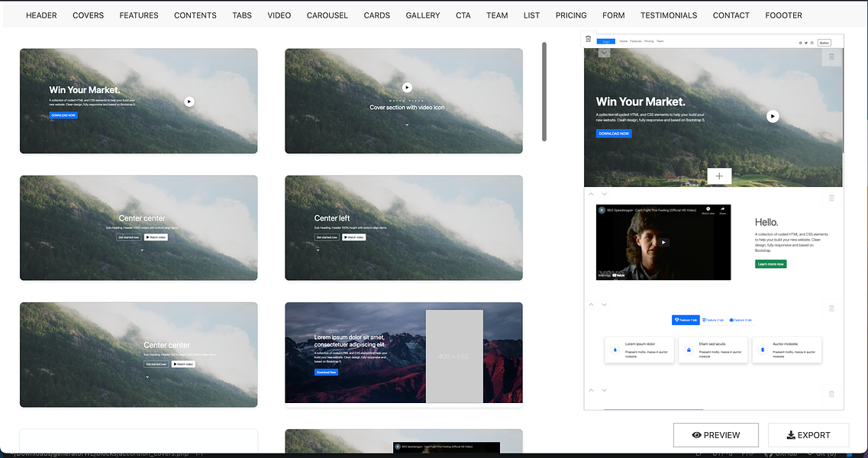Delete the Hello video block

pos(831,198)
